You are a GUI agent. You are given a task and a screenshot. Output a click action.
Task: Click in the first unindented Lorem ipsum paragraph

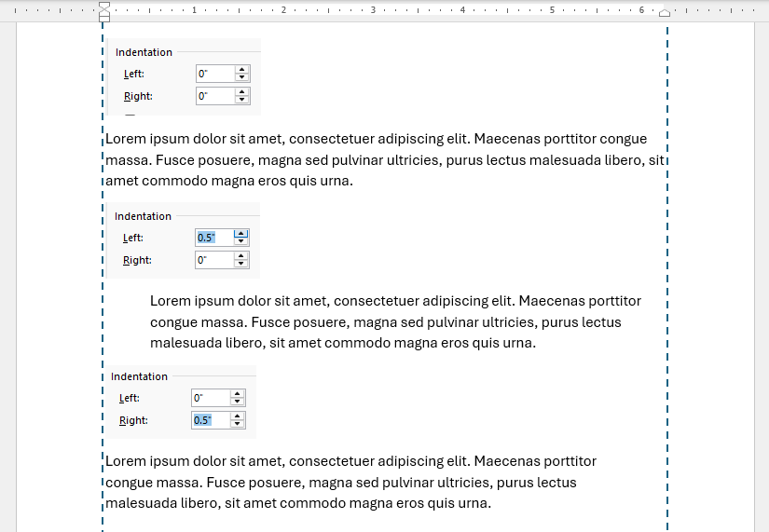[384, 160]
